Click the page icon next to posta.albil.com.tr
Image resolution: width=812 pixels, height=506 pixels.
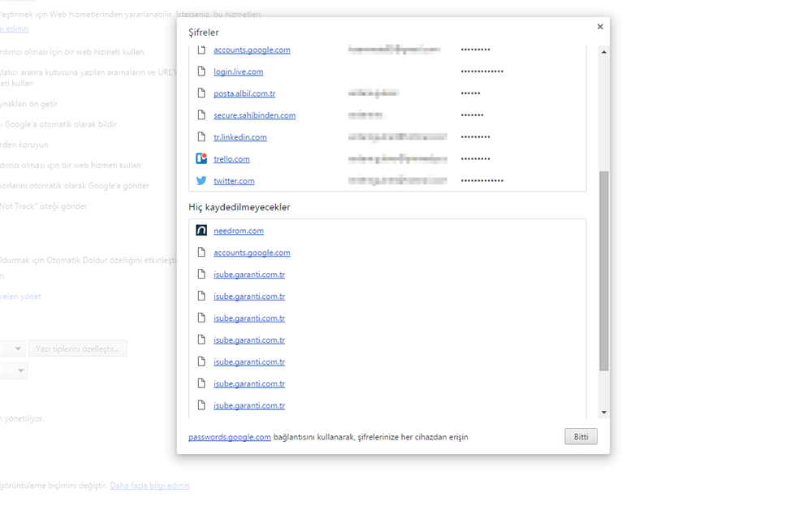point(201,93)
